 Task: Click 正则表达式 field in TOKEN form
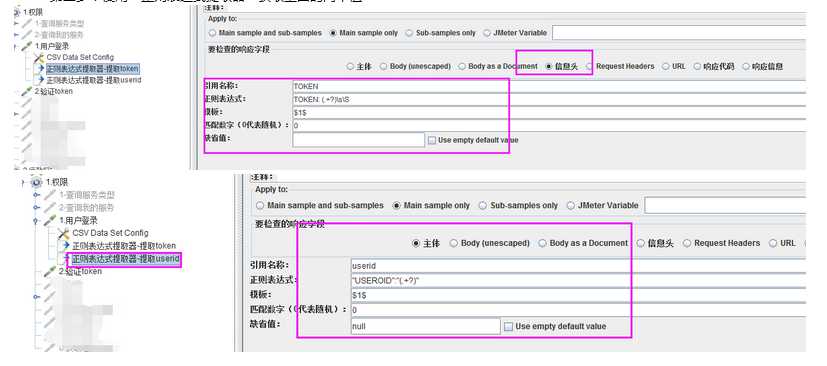[549, 99]
